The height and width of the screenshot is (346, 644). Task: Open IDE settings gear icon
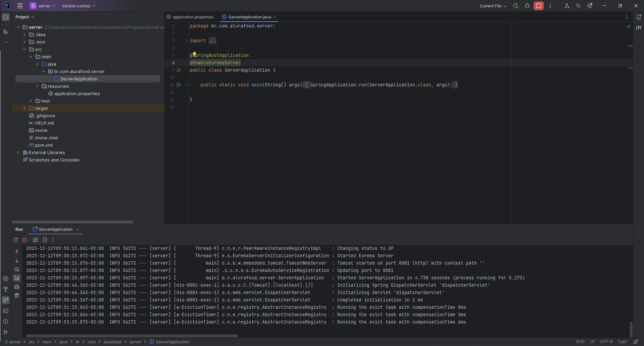click(x=590, y=6)
